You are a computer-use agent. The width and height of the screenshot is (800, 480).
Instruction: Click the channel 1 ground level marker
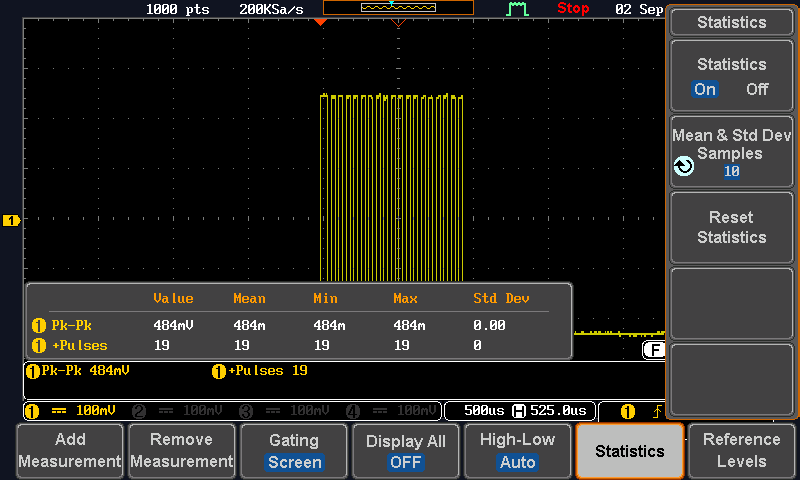pos(11,220)
